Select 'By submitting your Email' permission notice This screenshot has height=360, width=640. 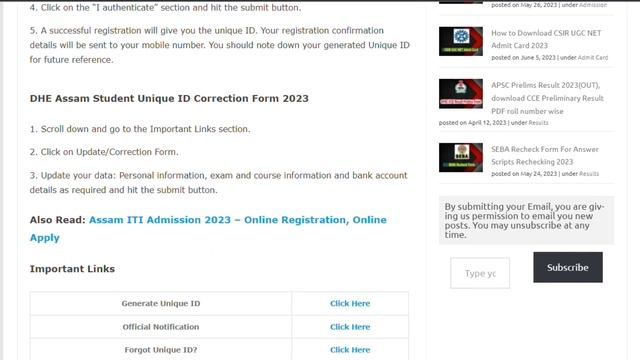pyautogui.click(x=526, y=220)
